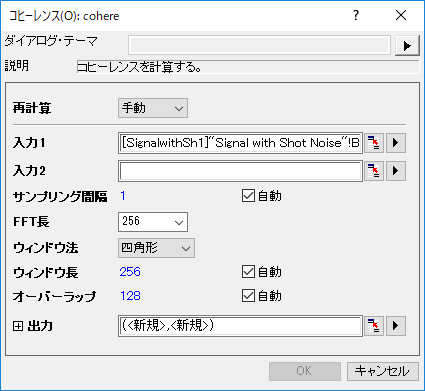Open the arrow menu beside 入力2
The width and height of the screenshot is (425, 391).
click(396, 171)
